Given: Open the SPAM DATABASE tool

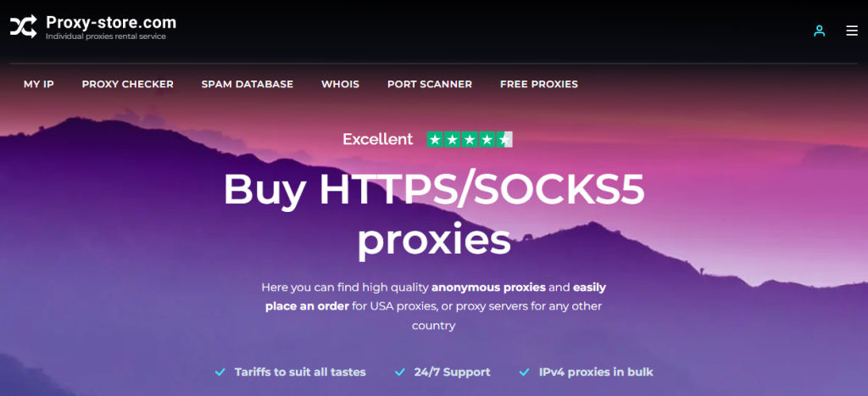Looking at the screenshot, I should point(248,84).
